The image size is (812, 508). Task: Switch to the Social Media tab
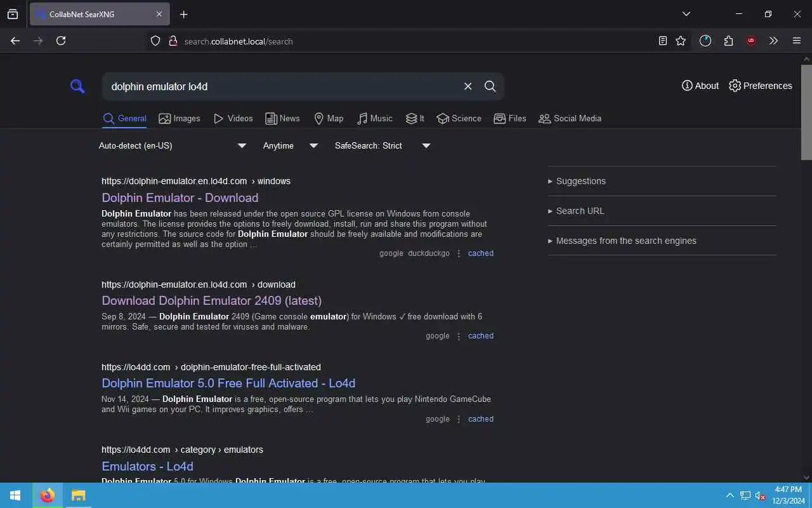pos(570,118)
